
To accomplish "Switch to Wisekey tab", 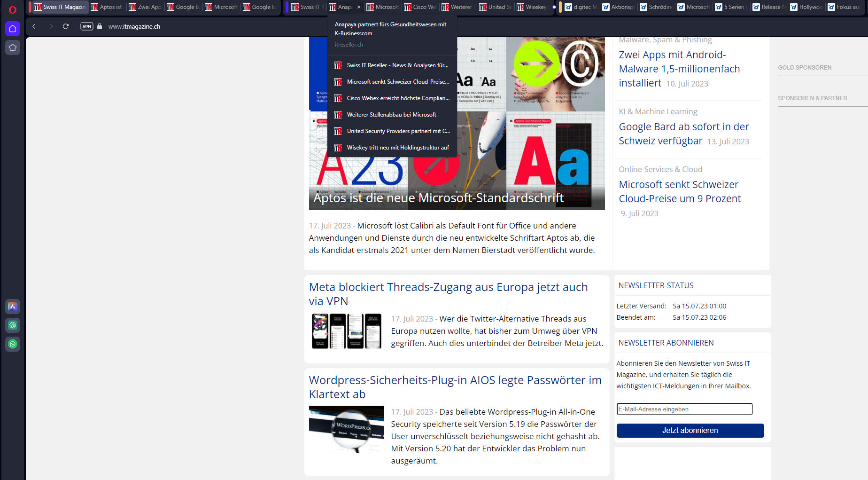I will 533,7.
